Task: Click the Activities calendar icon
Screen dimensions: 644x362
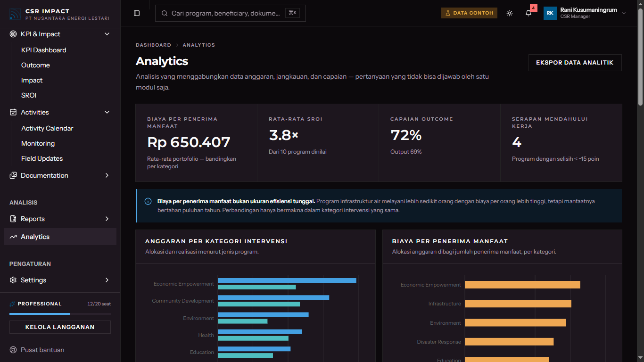Action: [x=13, y=112]
